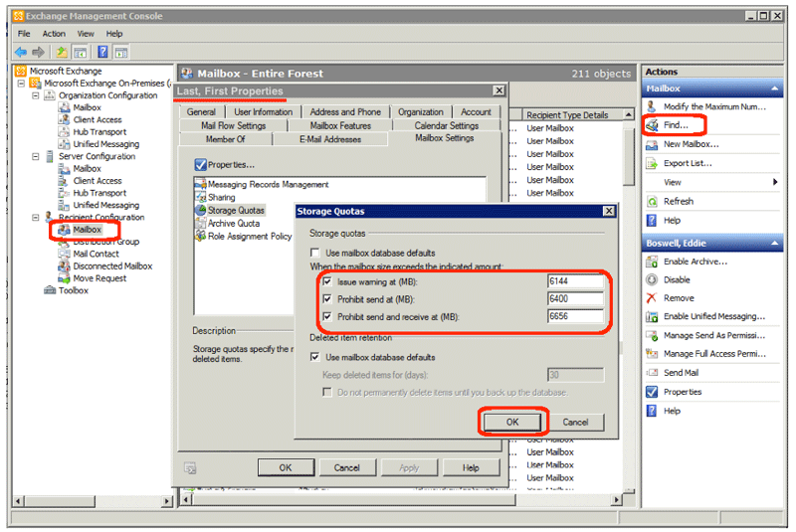Image resolution: width=796 pixels, height=532 pixels.
Task: Toggle deleted item retention database defaults
Action: pos(315,357)
